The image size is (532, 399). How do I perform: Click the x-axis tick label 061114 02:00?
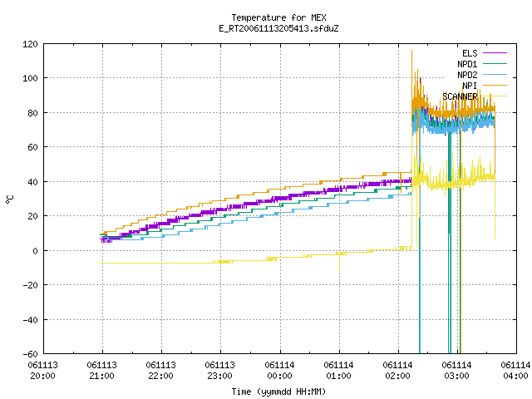[x=397, y=371]
